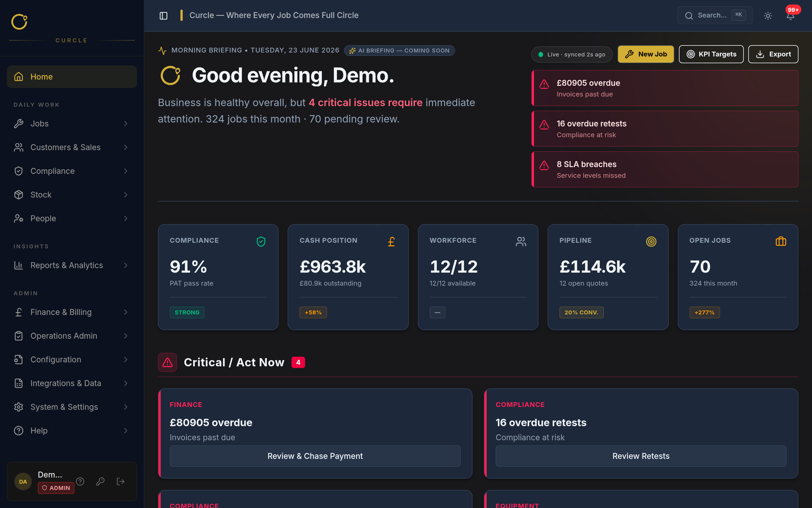This screenshot has height=508, width=812.
Task: Click the Live synced status pill
Action: (572, 54)
